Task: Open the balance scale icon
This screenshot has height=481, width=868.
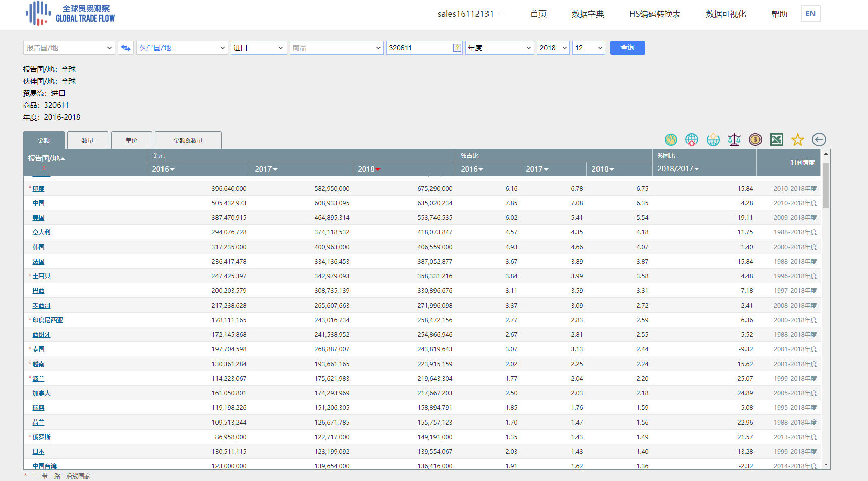Action: [x=734, y=140]
